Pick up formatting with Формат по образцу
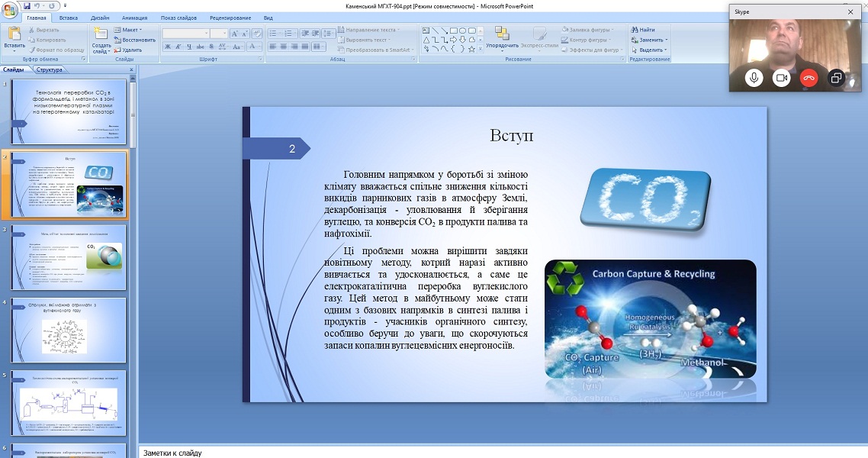The width and height of the screenshot is (868, 458). point(56,50)
